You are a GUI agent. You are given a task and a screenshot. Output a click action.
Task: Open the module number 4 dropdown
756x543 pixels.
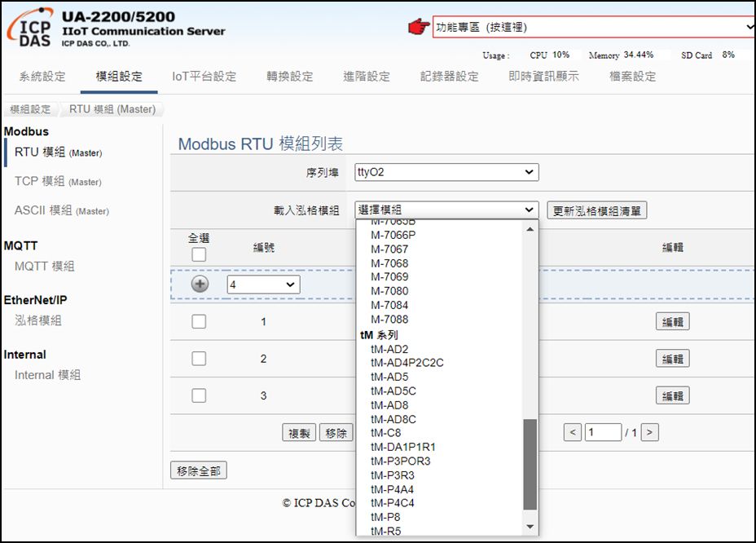263,285
